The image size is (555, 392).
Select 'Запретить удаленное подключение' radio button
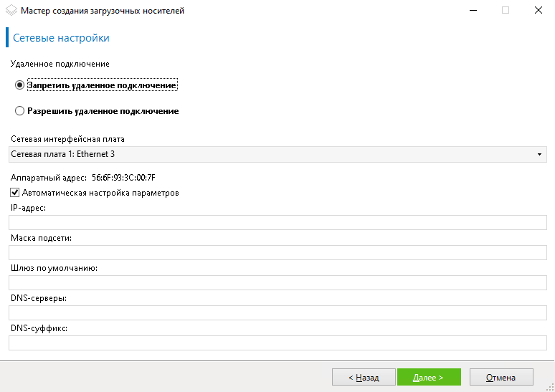19,85
